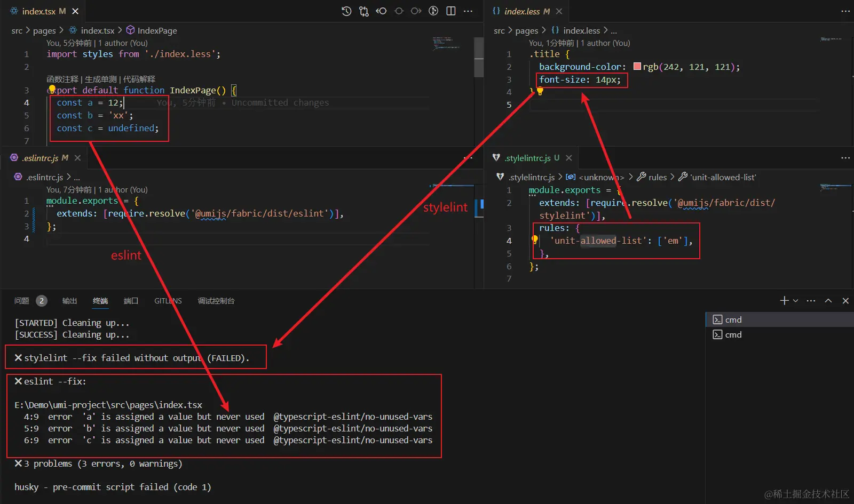The width and height of the screenshot is (854, 504).
Task: Toggle file blame icon in editor toolbar
Action: (433, 11)
